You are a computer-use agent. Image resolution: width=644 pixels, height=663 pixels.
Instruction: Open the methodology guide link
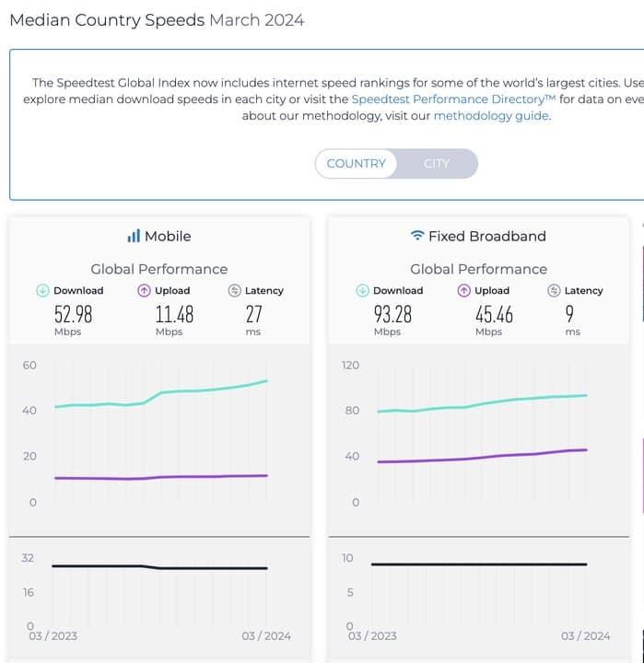coord(491,116)
